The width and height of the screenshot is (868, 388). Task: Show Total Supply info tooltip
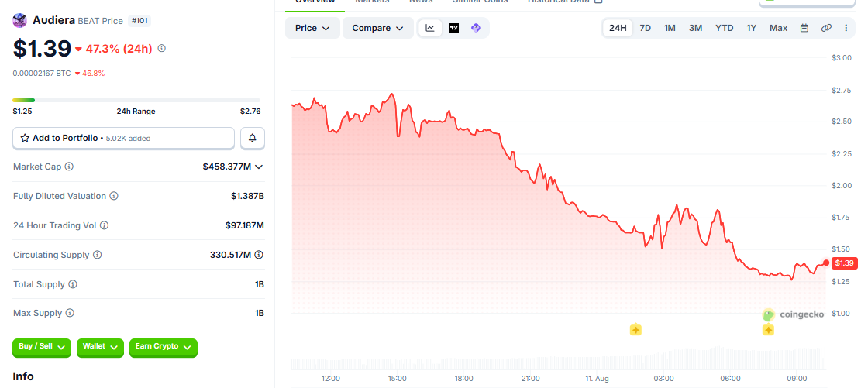pos(73,284)
